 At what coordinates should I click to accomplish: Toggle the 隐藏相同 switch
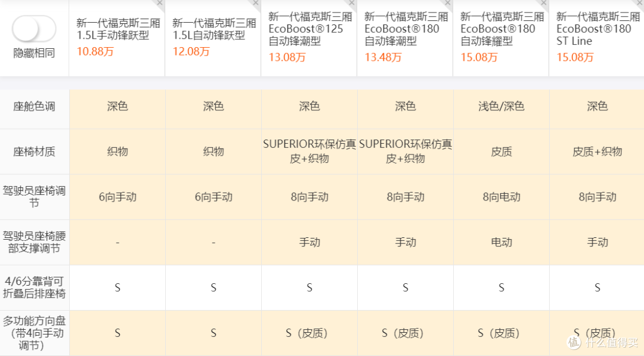[x=33, y=29]
